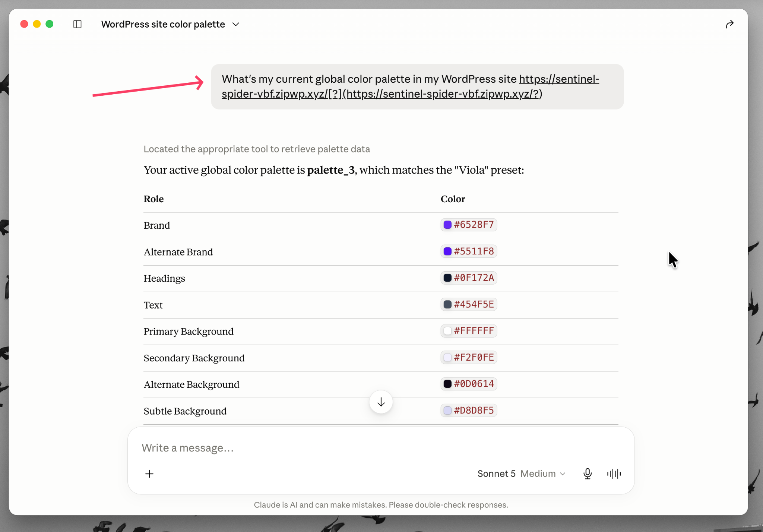Click the Role column header

coord(153,199)
